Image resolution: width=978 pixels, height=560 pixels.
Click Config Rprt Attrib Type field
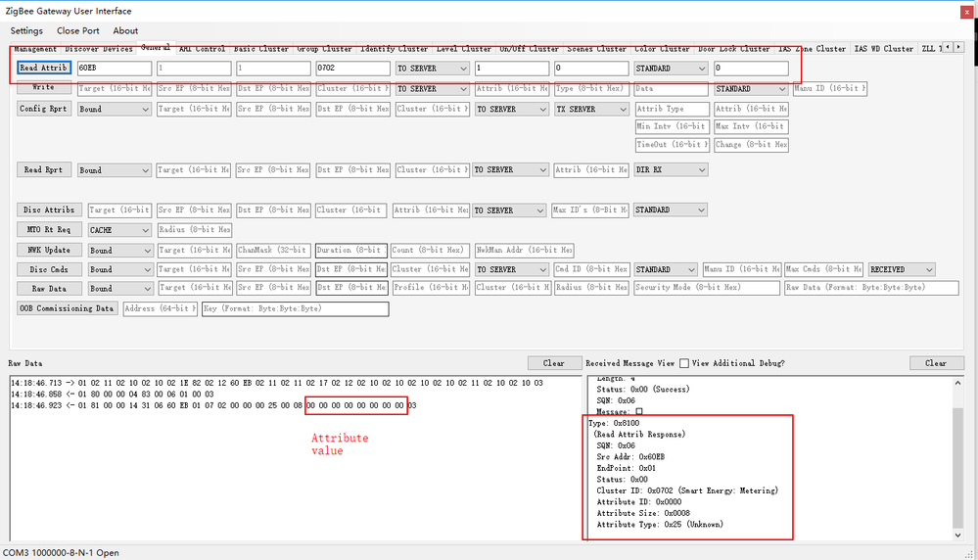point(672,109)
